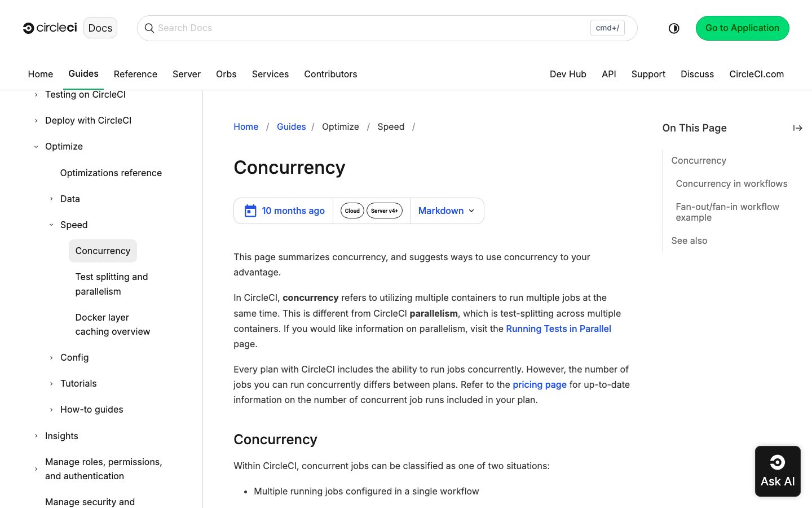Open the Server tab
Image resolution: width=812 pixels, height=508 pixels.
[x=187, y=74]
